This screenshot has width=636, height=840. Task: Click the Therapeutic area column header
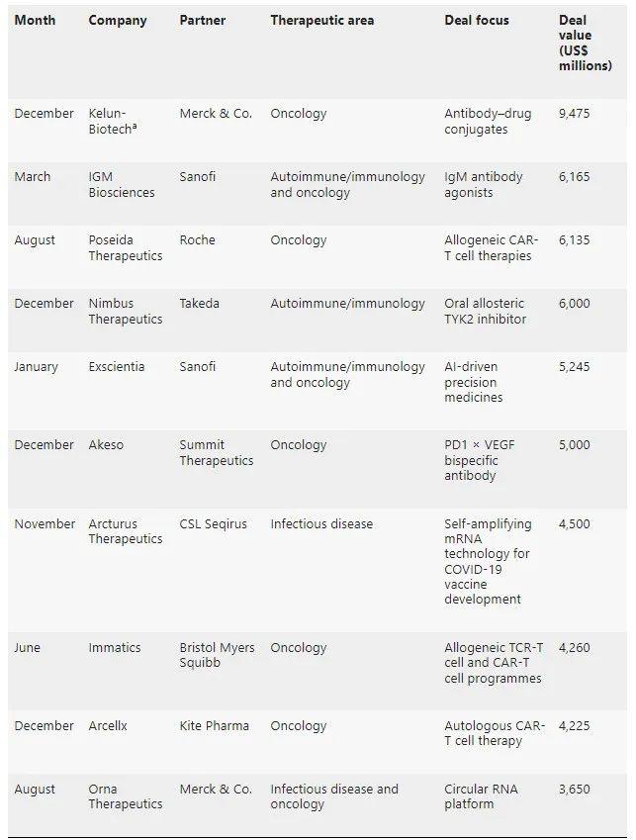(321, 20)
